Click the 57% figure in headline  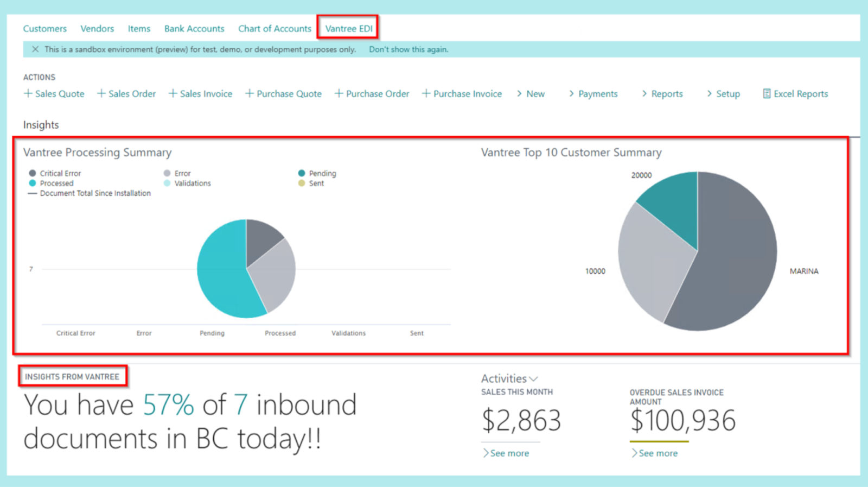[x=168, y=405]
